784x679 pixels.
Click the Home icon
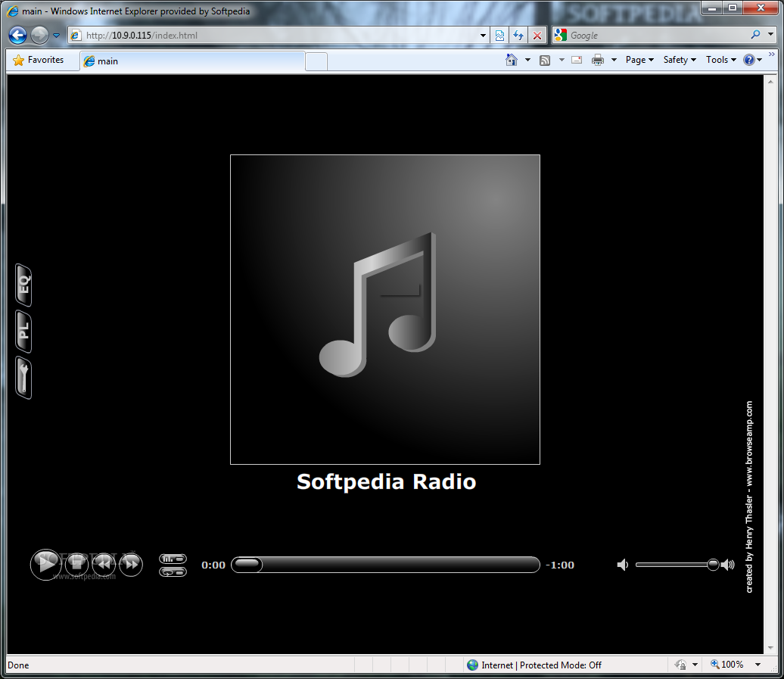[x=511, y=60]
